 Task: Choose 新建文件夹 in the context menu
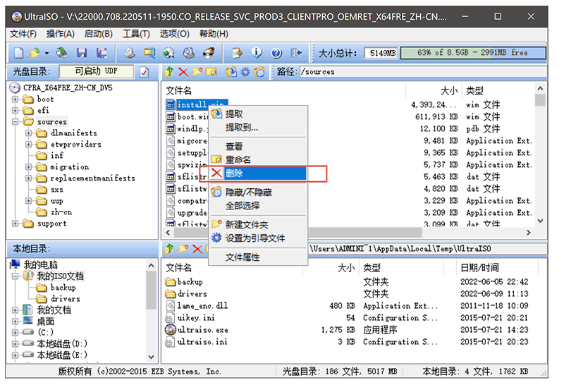(258, 224)
